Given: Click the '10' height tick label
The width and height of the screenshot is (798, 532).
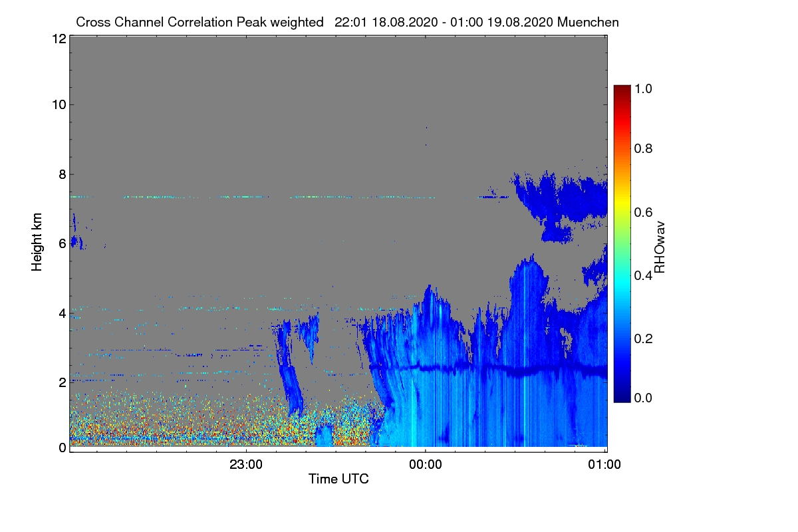Looking at the screenshot, I should point(58,104).
